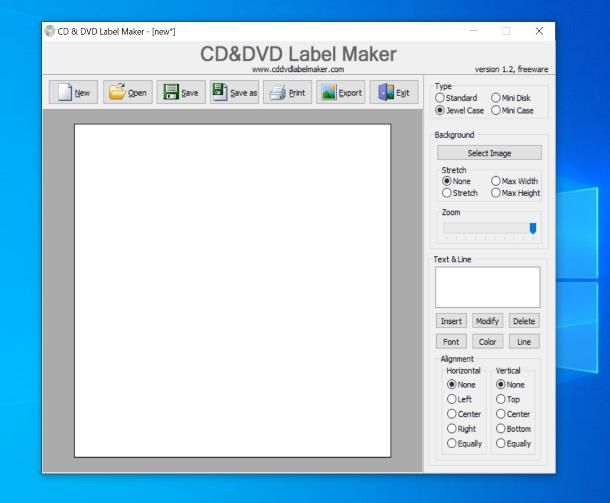Screen dimensions: 610x503
Task: Insert a new text item
Action: pyautogui.click(x=451, y=321)
